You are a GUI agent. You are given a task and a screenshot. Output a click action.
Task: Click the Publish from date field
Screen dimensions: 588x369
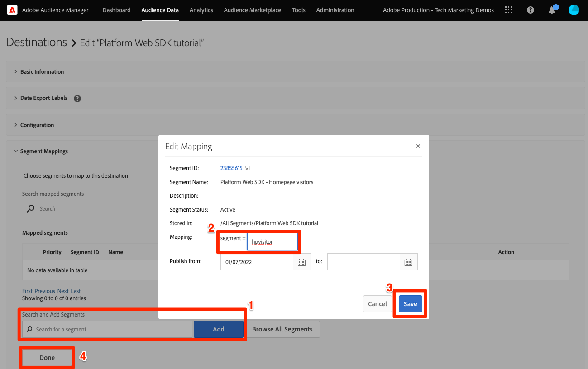[x=257, y=262]
